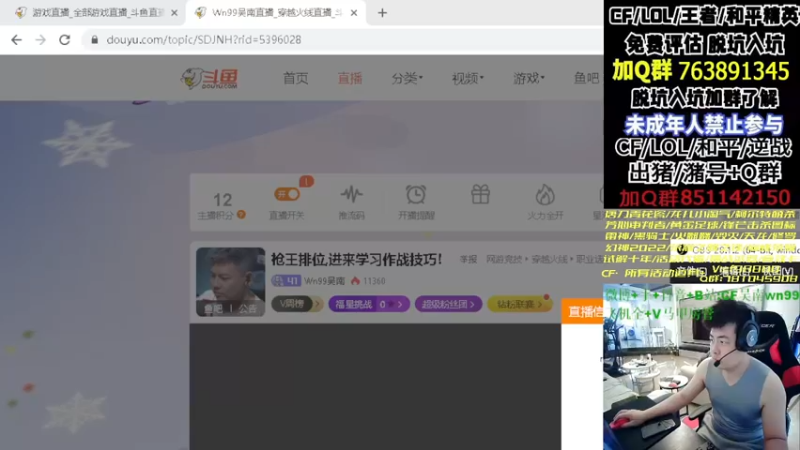Reload the page with the refresh icon

(x=64, y=40)
